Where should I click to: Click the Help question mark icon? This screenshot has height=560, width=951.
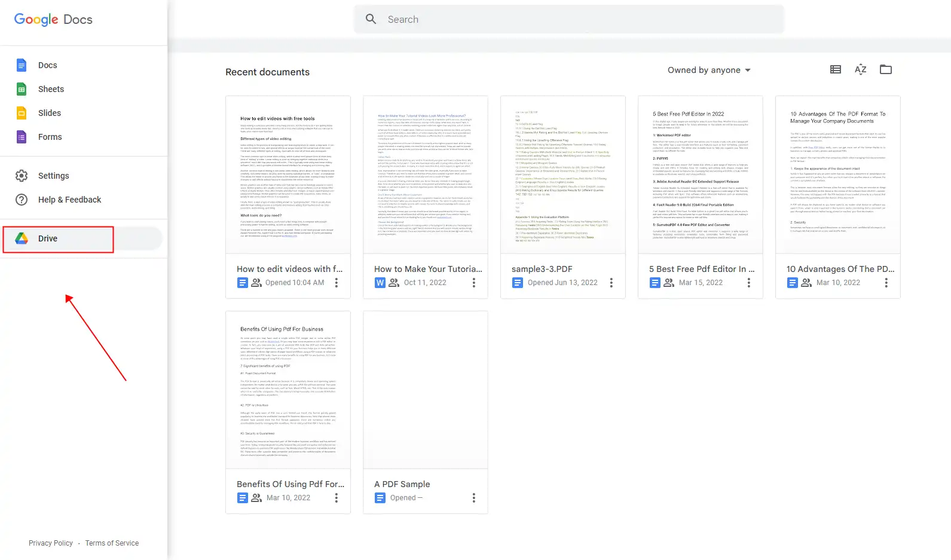coord(22,200)
